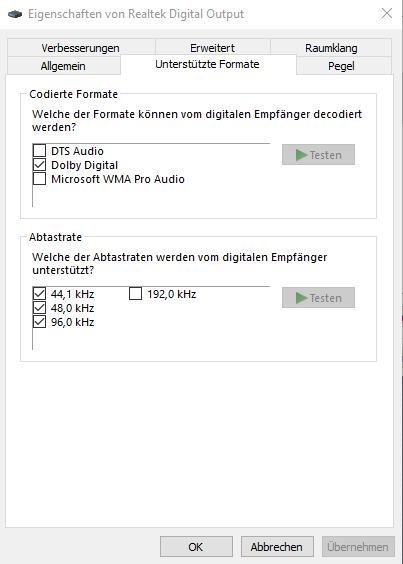The width and height of the screenshot is (403, 564).
Task: Click the green play icon beside coded formats Testen
Action: 301,155
